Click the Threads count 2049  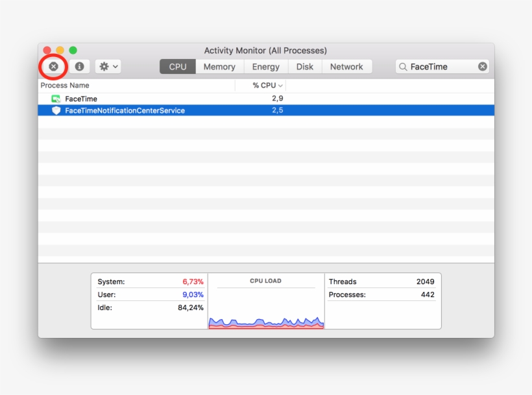(425, 281)
